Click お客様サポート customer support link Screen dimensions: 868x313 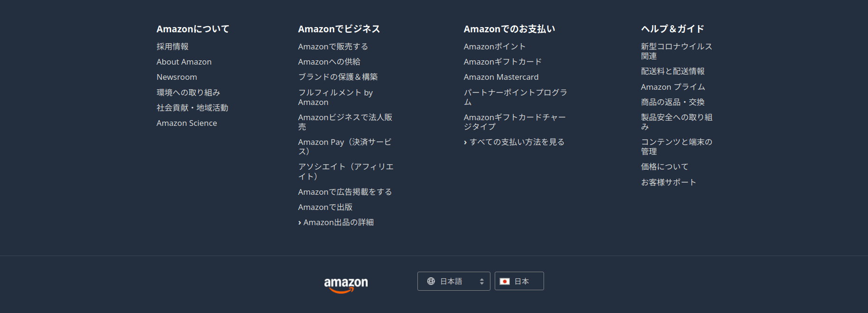coord(668,182)
